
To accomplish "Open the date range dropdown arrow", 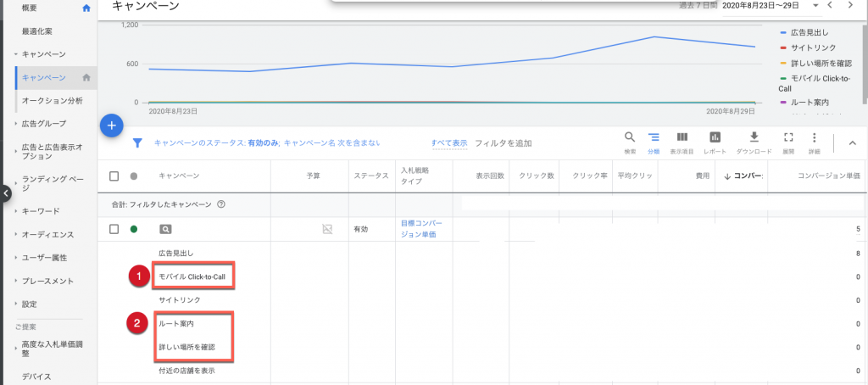I will pyautogui.click(x=815, y=6).
